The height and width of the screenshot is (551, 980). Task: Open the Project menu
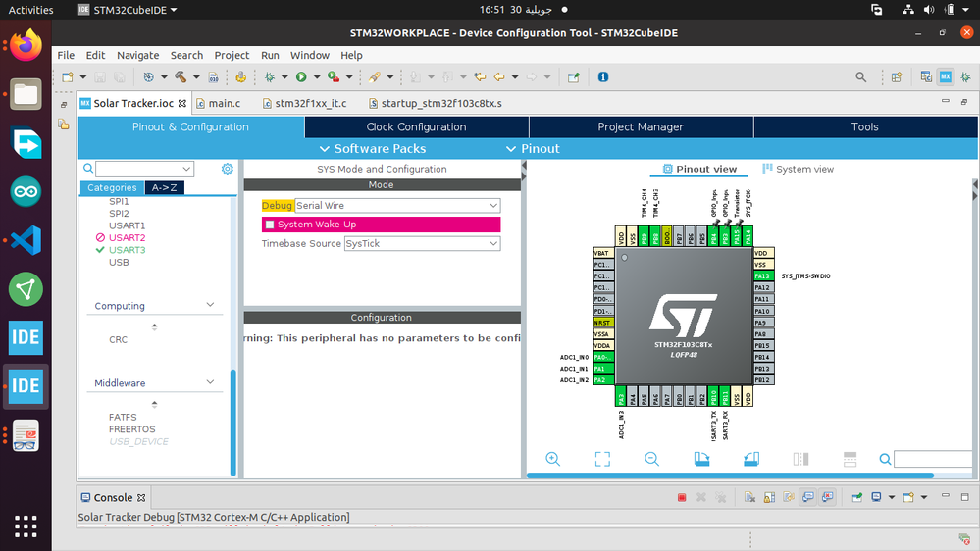[232, 55]
